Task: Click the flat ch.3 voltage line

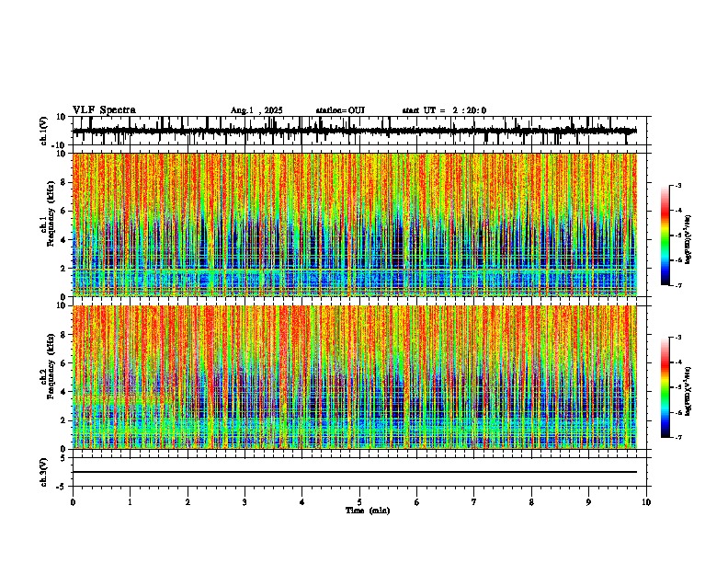Action: tap(355, 472)
